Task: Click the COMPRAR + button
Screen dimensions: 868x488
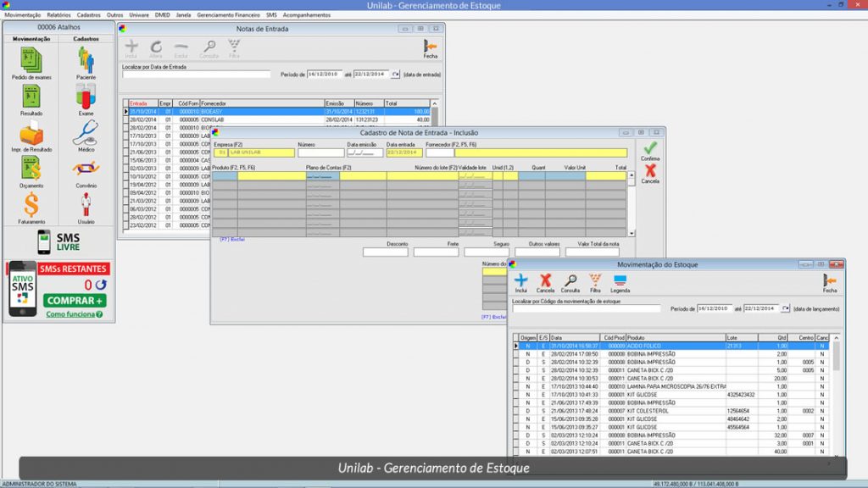Action: 75,301
